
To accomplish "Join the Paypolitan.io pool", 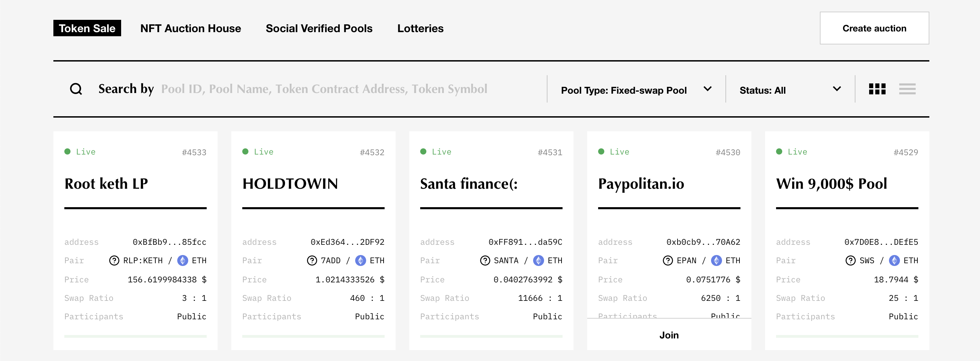I will point(669,335).
